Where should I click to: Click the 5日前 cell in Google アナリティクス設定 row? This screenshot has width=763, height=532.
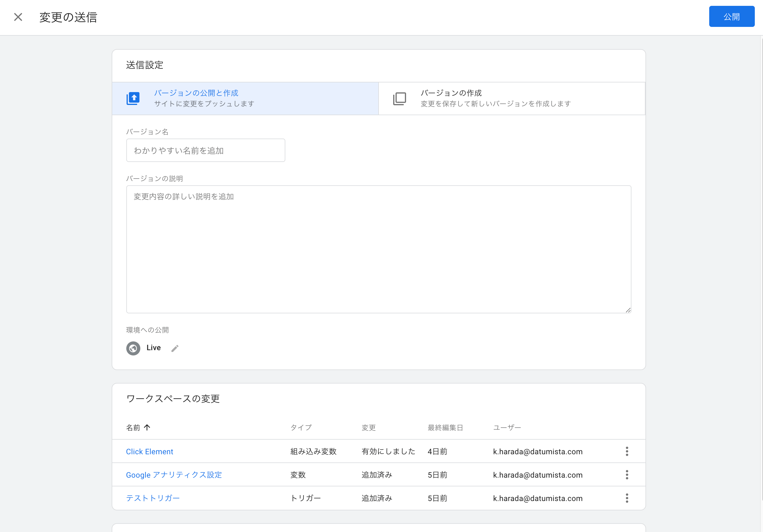point(437,475)
